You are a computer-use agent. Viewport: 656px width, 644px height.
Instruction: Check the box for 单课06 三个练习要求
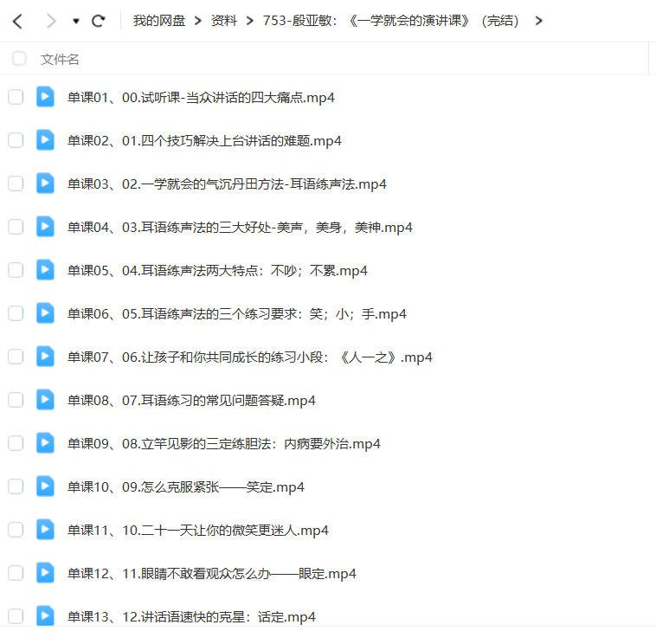16,313
